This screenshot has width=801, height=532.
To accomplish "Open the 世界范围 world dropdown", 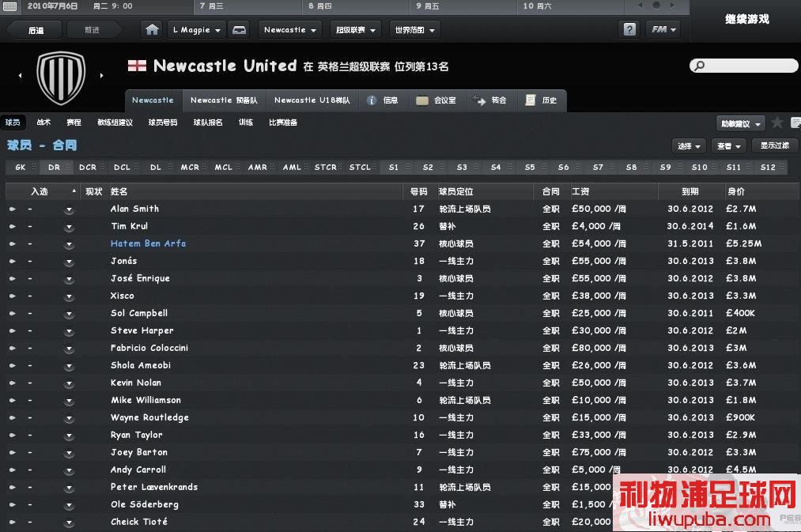I will tap(415, 29).
